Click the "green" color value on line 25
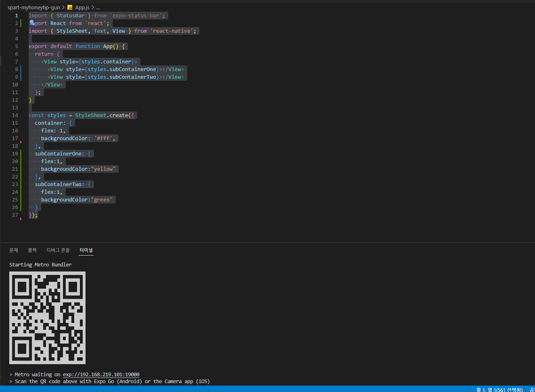The image size is (535, 392). pyautogui.click(x=102, y=199)
